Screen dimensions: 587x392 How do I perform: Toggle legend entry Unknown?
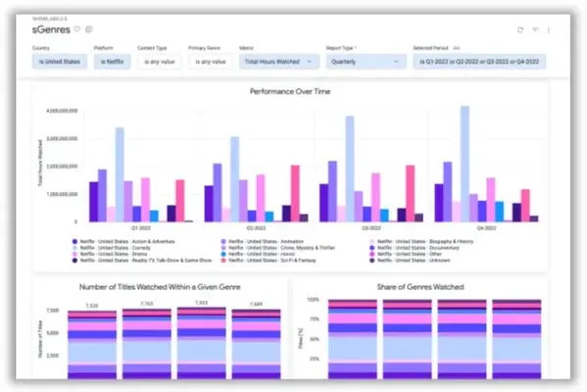point(410,261)
